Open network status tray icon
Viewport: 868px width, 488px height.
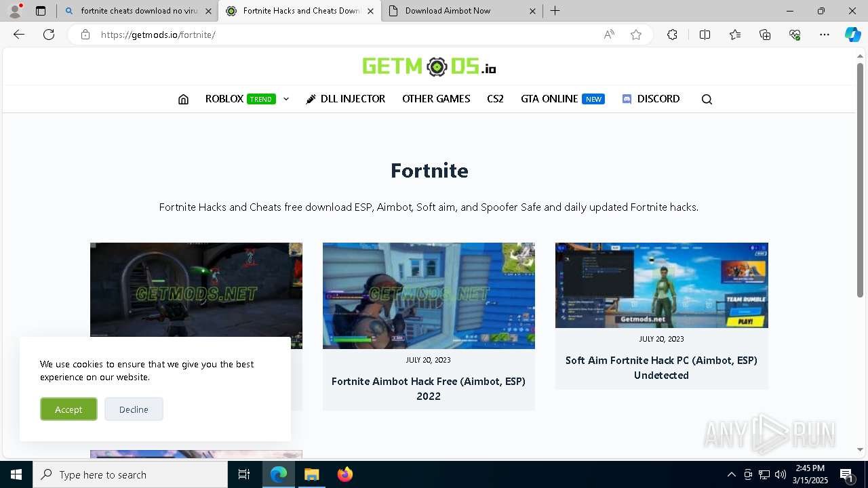(x=764, y=474)
